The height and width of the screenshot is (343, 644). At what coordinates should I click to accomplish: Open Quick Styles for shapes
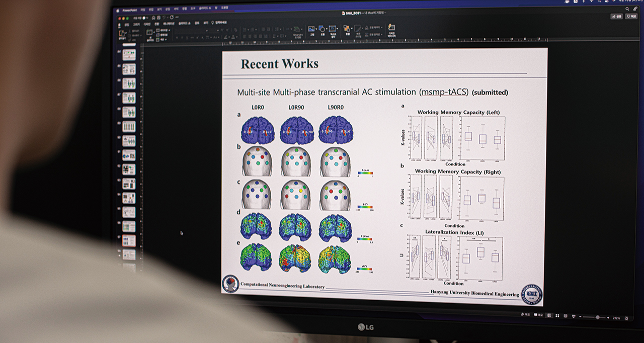pyautogui.click(x=357, y=28)
